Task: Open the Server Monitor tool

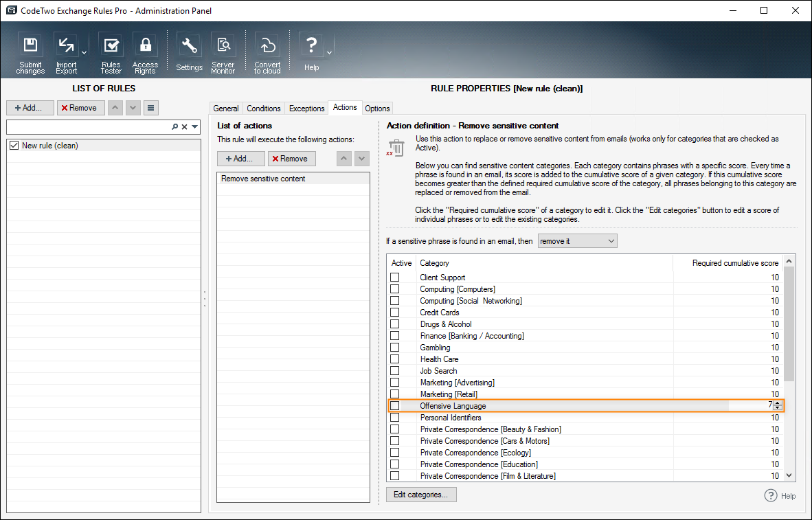Action: (x=223, y=53)
